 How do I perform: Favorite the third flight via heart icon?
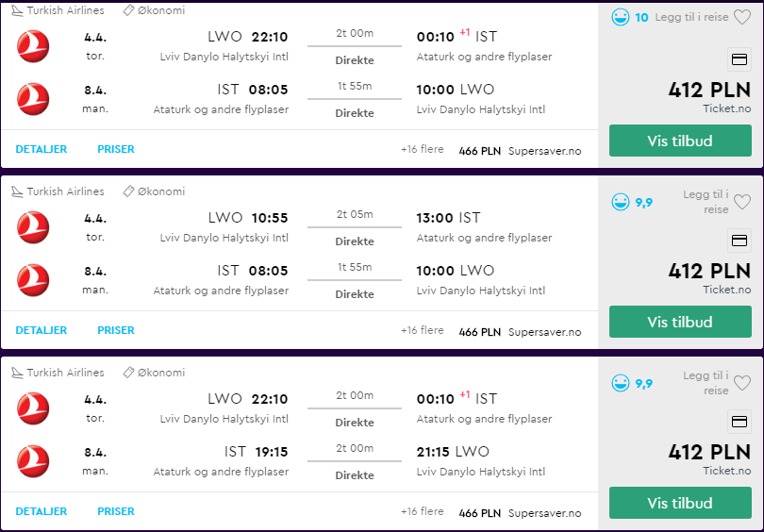[x=742, y=383]
